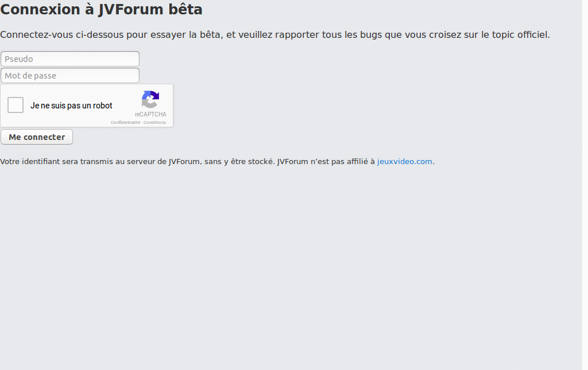Viewport: 588px width, 370px height.
Task: Activate the "Me connecter" control
Action: pos(36,137)
